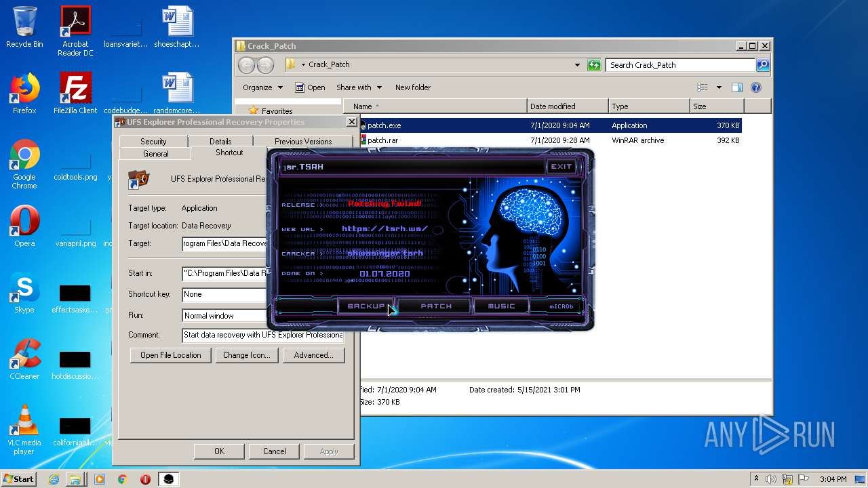Open the shoeschapt Word document on desktop

[177, 27]
